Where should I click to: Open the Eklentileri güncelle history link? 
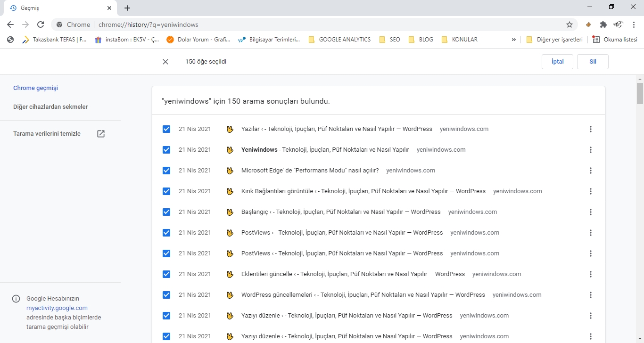coord(353,274)
